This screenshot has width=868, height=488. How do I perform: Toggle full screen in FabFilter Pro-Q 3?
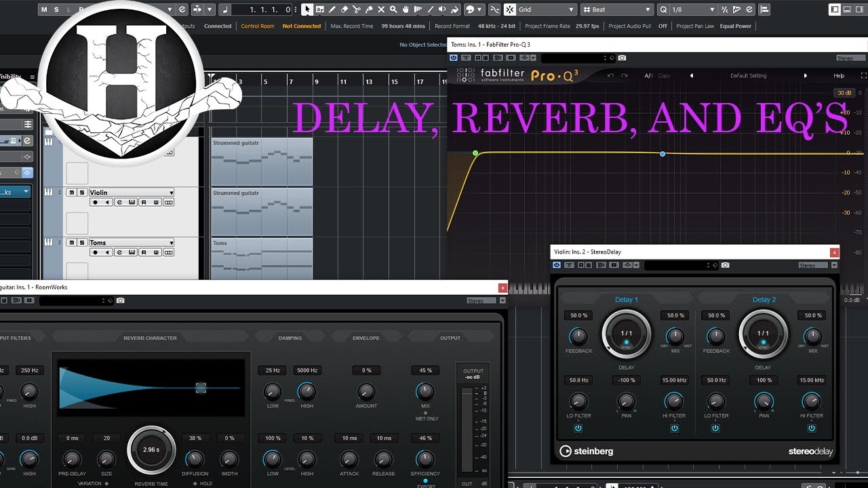coord(863,75)
